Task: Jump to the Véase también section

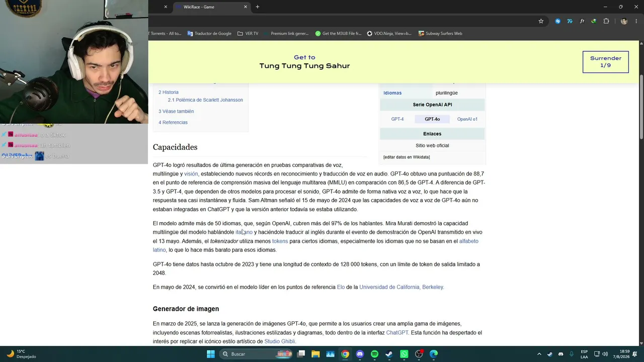Action: point(176,112)
